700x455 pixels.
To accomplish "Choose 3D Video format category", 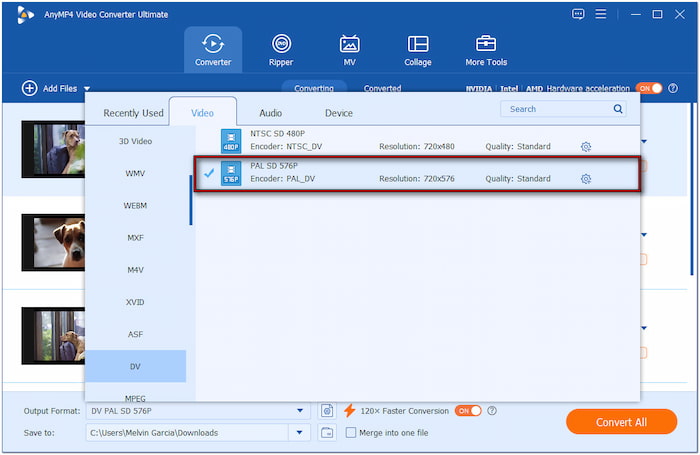I will [x=135, y=141].
